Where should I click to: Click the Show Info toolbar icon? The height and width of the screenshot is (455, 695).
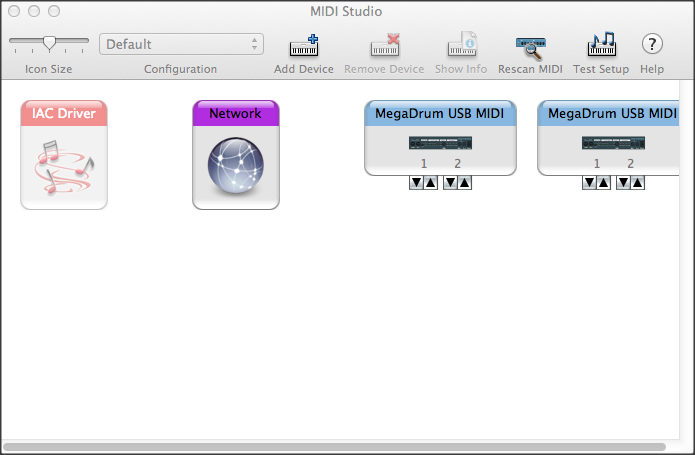coord(461,46)
